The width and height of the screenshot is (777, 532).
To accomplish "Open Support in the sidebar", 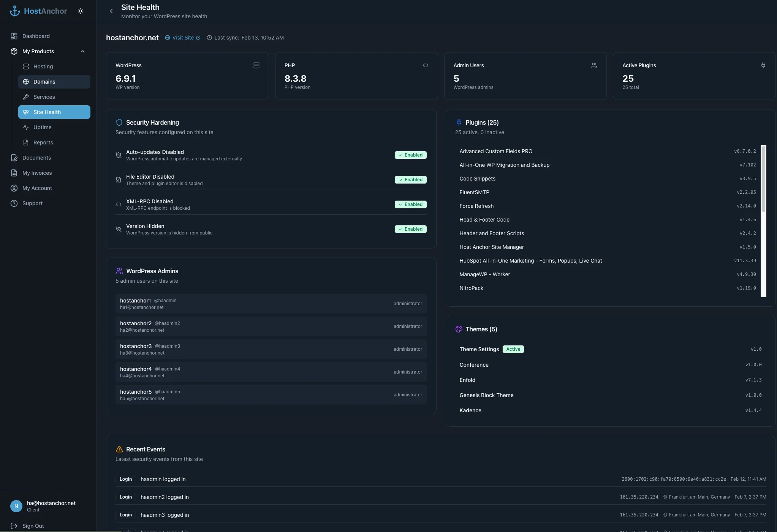I will [48, 203].
